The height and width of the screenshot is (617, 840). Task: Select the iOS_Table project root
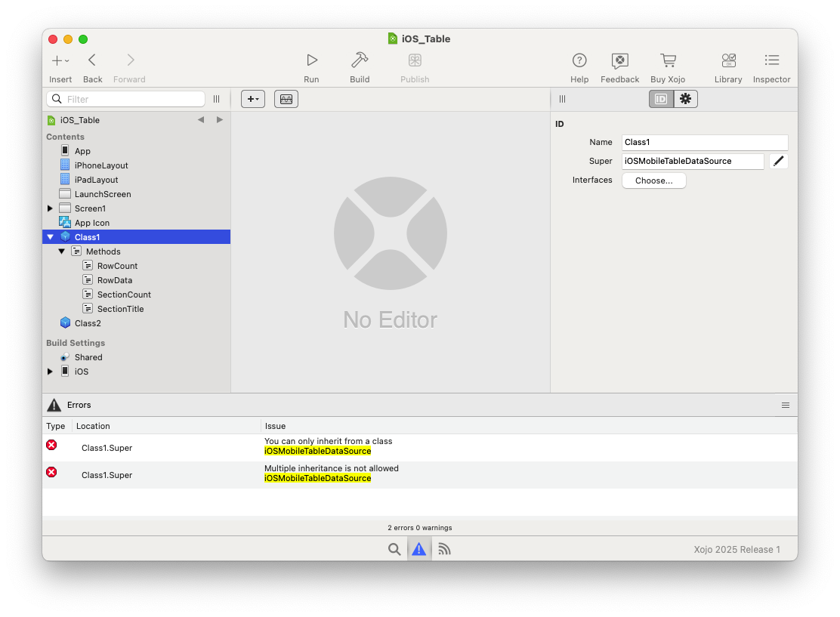[x=80, y=120]
